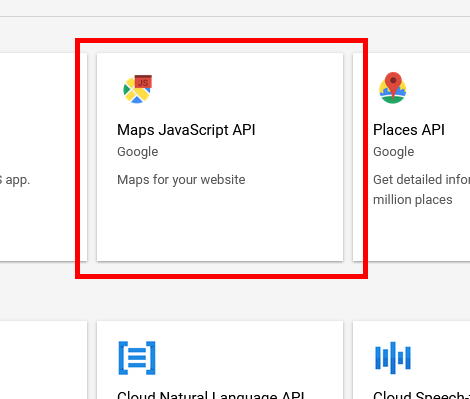Open the Maps JavaScript API title
Screen dimensions: 470x399
(186, 130)
